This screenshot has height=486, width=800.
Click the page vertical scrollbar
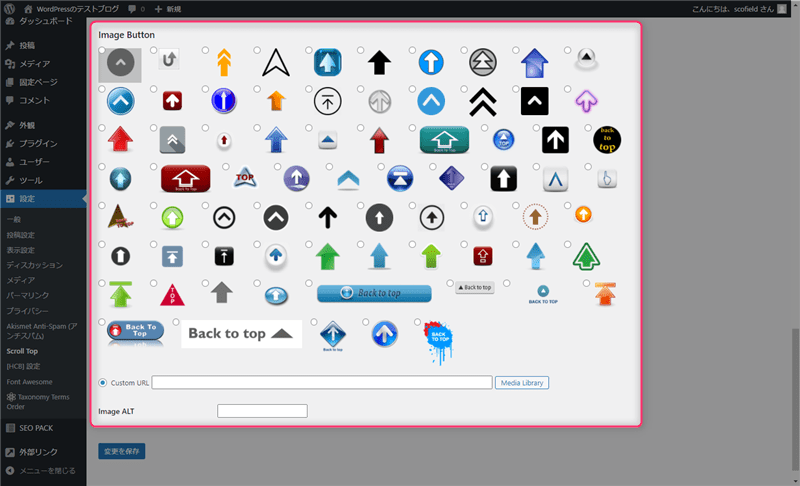point(795,399)
